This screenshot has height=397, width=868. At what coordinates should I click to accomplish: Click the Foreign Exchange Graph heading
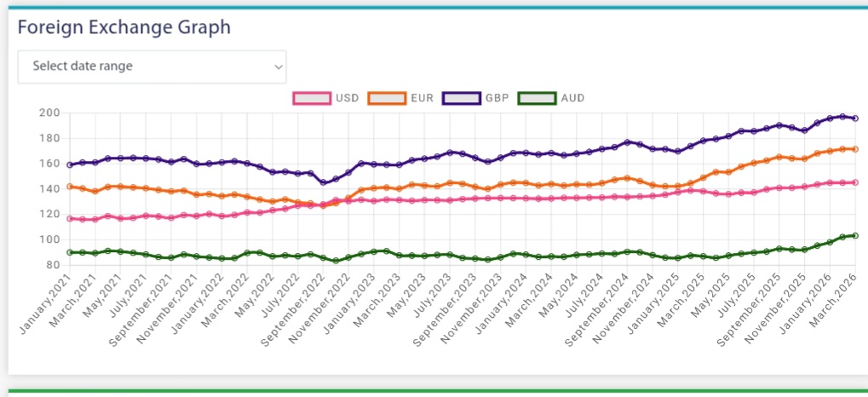click(x=124, y=26)
